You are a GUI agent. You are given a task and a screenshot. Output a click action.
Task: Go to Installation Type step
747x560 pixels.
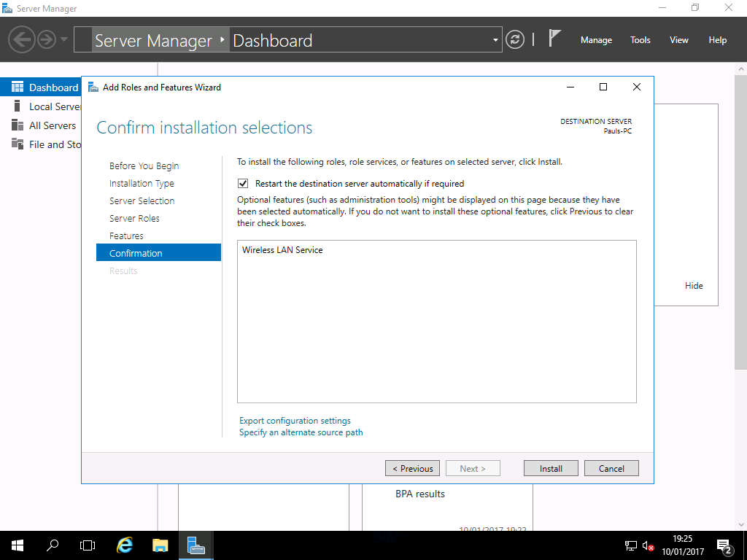(142, 183)
